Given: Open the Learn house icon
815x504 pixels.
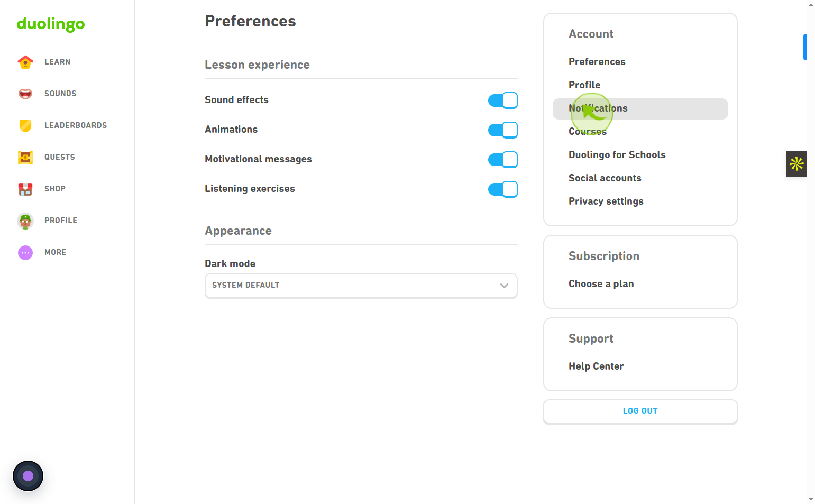Looking at the screenshot, I should tap(25, 62).
